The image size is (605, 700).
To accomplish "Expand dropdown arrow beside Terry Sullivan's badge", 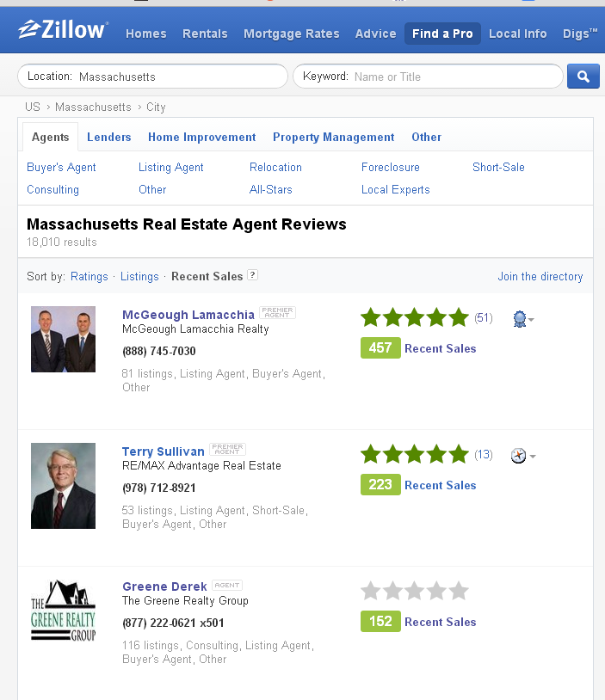I will [x=533, y=457].
